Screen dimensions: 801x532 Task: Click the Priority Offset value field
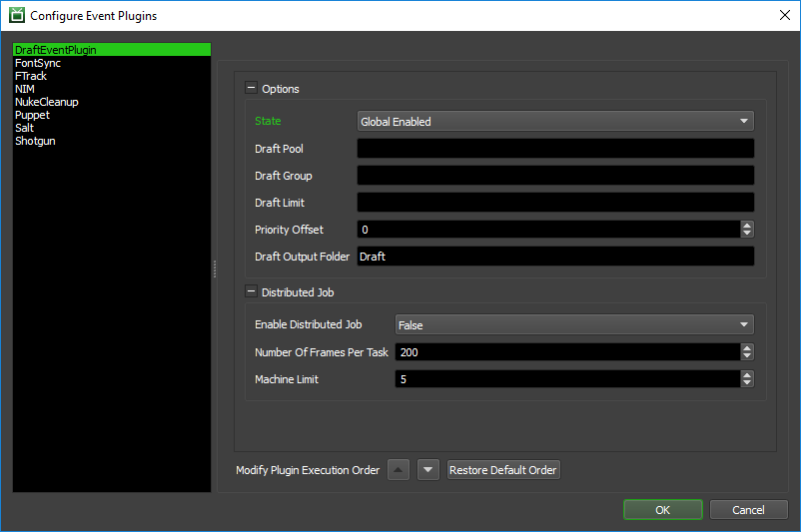click(548, 230)
